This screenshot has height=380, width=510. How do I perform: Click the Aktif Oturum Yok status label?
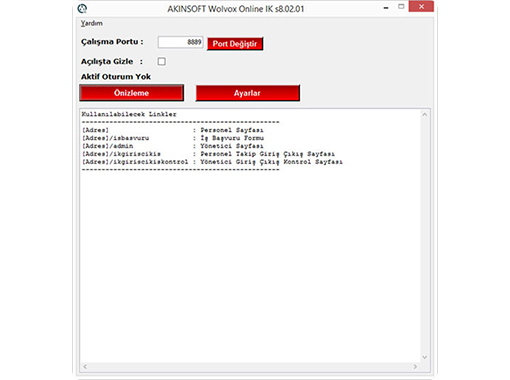(116, 77)
